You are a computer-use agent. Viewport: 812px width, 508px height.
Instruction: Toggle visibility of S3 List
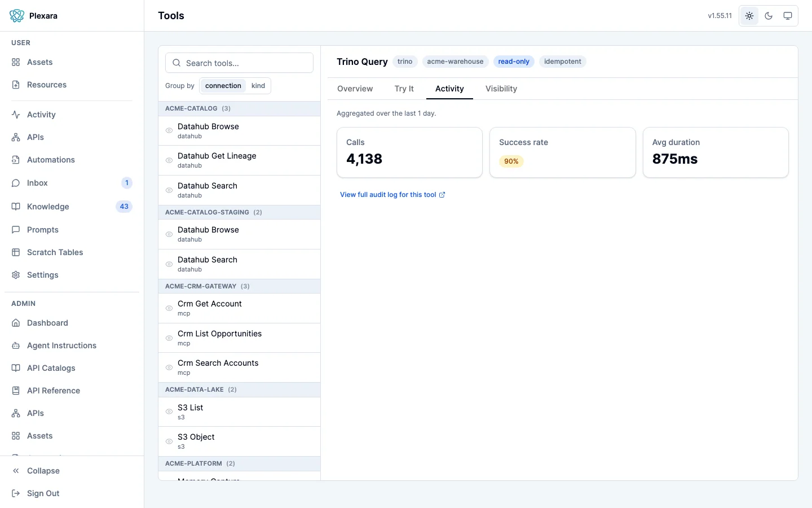(x=169, y=411)
